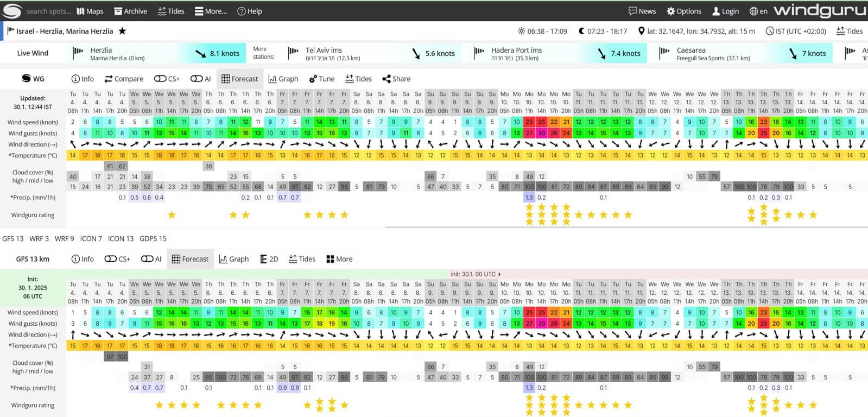This screenshot has height=417, width=868.
Task: Favorite Marina Herzlia with the star icon
Action: coord(122,31)
